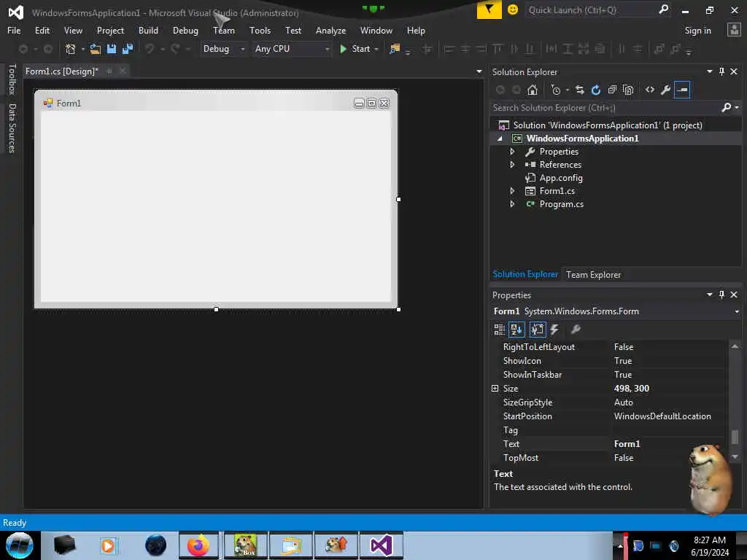
Task: Click the Quick Launch search magnifier icon
Action: (x=663, y=9)
